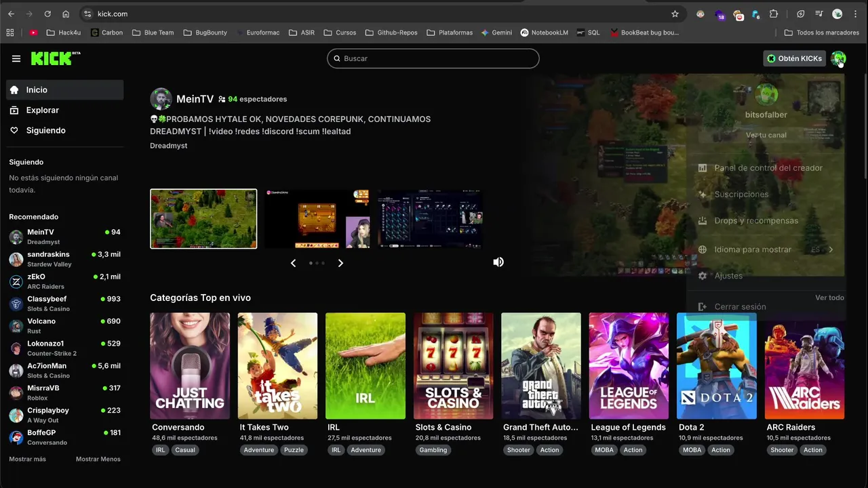Select Inicio in the sidebar
Screen dimensions: 868x488
[65, 89]
